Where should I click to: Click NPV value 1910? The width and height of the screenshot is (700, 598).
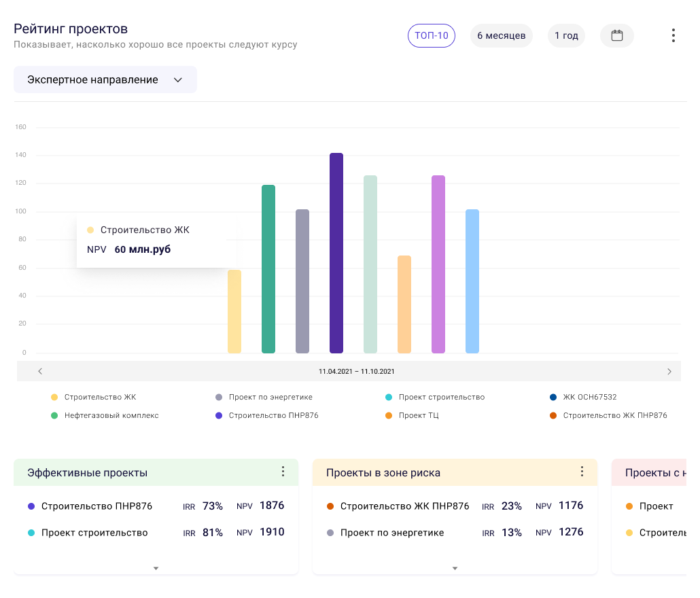pos(272,532)
